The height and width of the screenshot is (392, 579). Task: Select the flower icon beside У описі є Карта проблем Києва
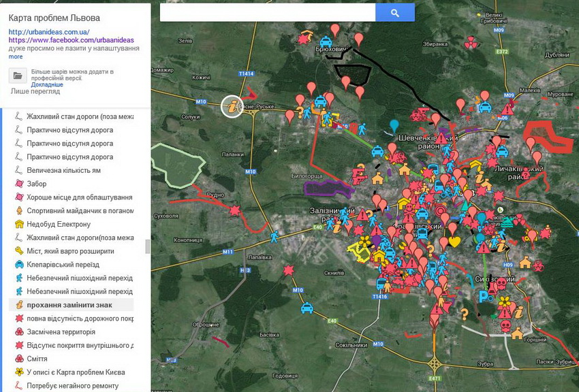pos(19,372)
